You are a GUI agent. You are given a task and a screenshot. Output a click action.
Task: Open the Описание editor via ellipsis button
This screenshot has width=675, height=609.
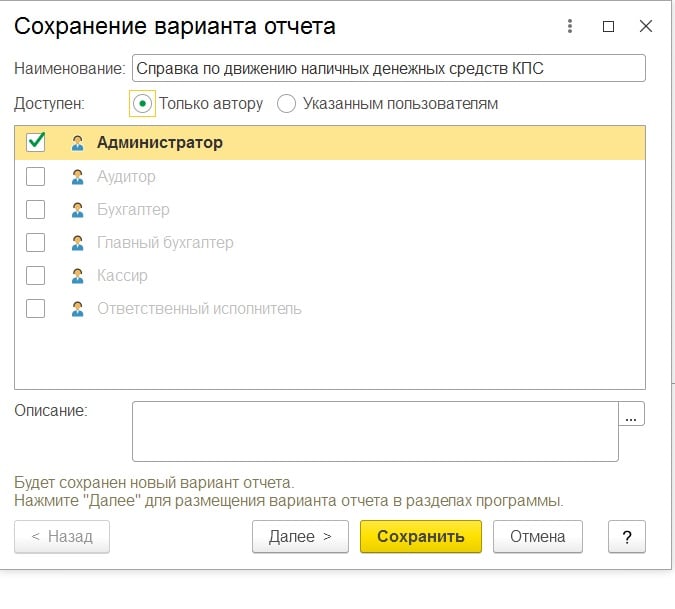click(632, 414)
